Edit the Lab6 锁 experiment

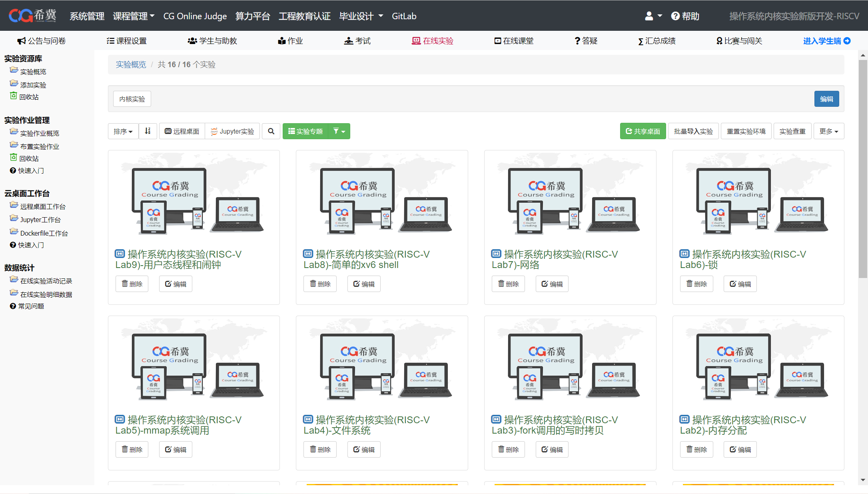click(740, 284)
